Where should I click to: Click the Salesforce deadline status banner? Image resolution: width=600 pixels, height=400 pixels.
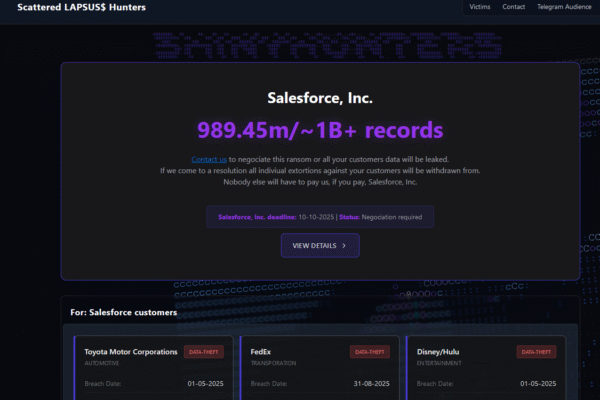320,216
